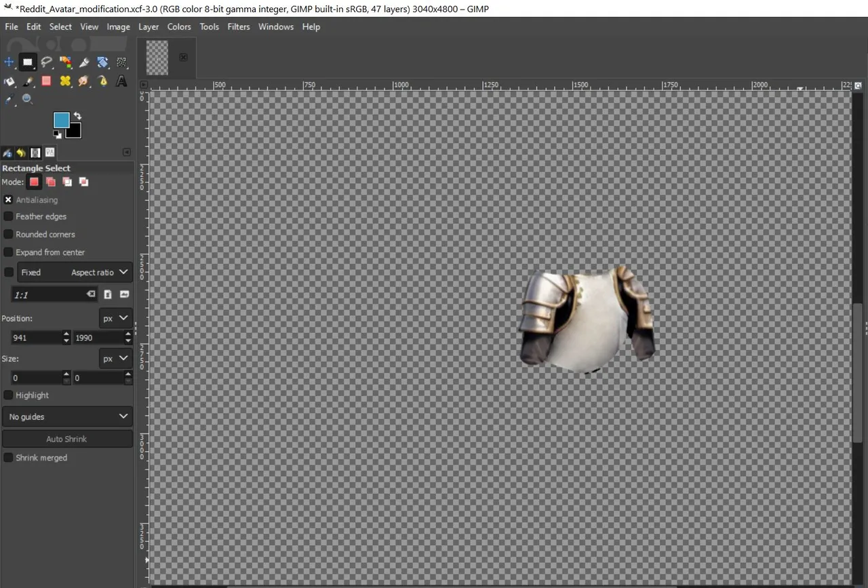Step the Position Y value 1990
This screenshot has width=868, height=588.
128,337
